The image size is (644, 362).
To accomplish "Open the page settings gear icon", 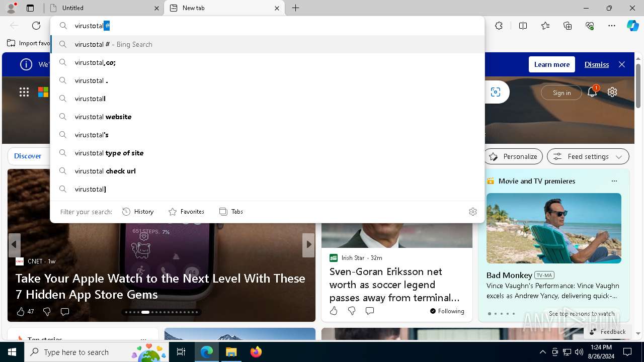I will point(612,92).
